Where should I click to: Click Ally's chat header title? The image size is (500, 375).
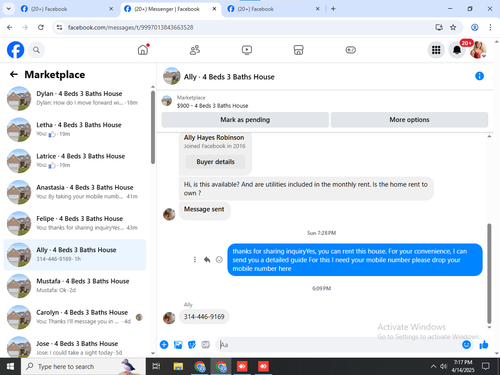click(x=229, y=77)
